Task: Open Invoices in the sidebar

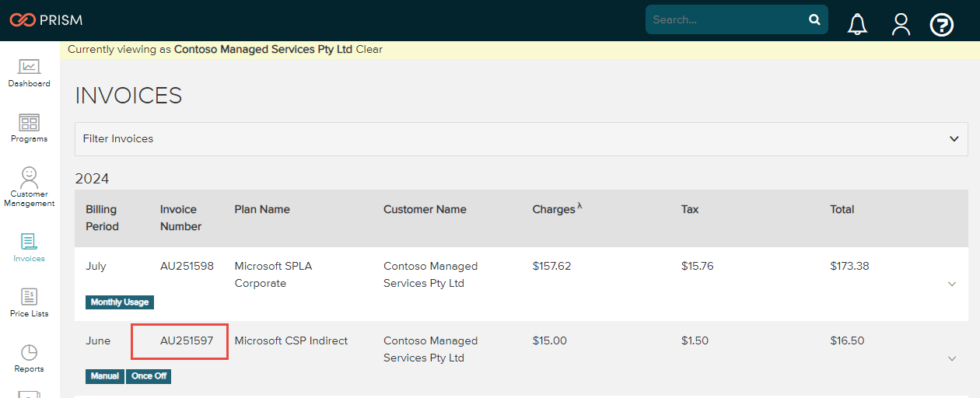Action: pyautogui.click(x=30, y=248)
